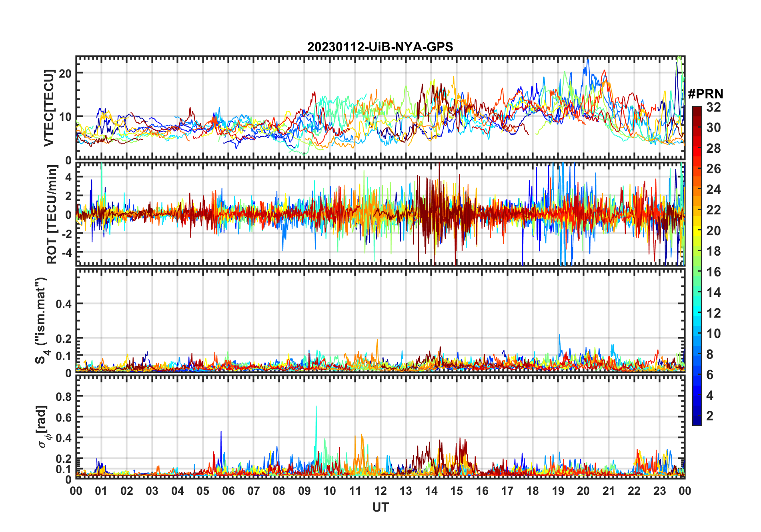Click the 03 hour tick on the UT axis
The image size is (761, 532).
tap(152, 491)
